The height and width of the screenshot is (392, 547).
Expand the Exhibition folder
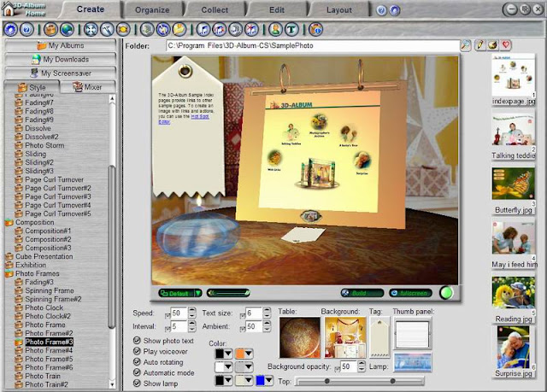(9, 265)
